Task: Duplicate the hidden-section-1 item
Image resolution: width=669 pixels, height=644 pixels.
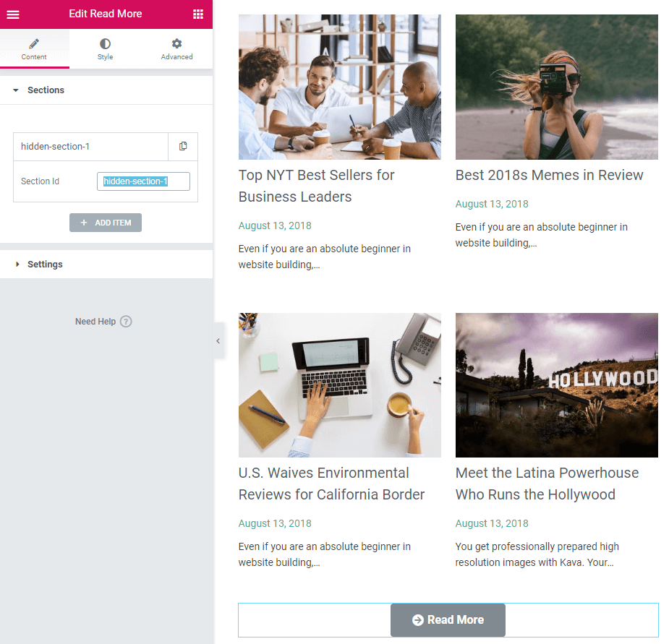Action: click(183, 146)
